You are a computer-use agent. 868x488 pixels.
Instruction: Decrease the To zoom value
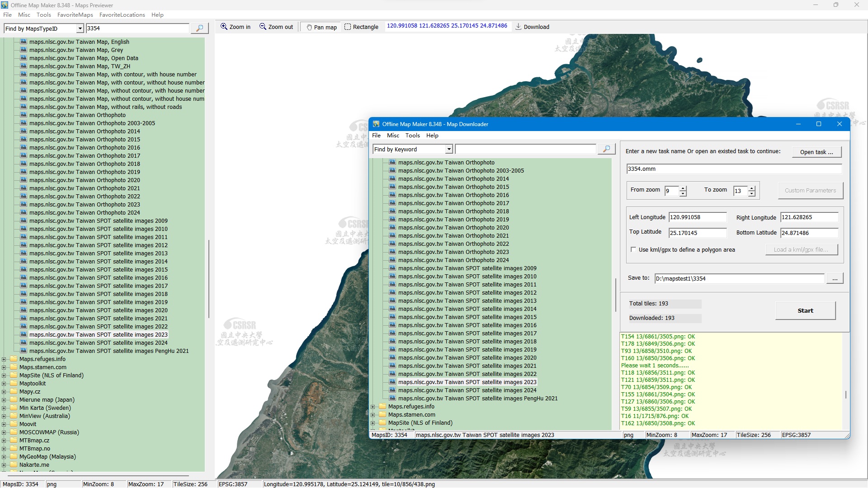(x=752, y=194)
